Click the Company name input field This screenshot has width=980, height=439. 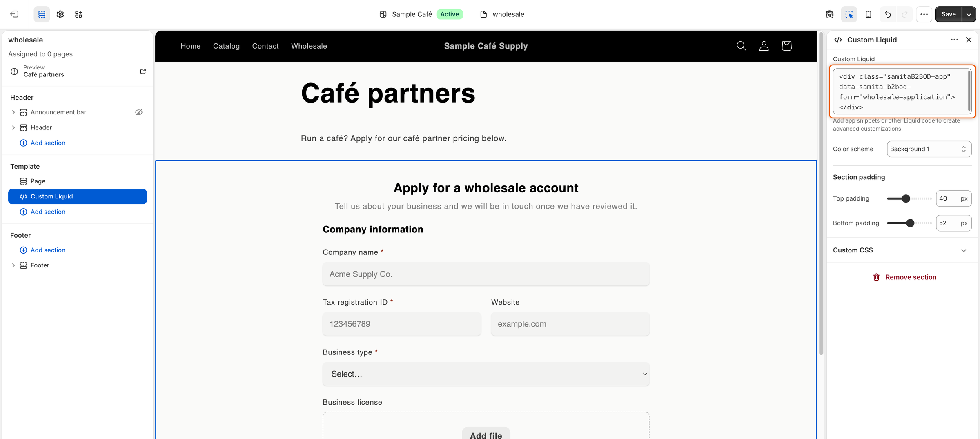click(486, 274)
